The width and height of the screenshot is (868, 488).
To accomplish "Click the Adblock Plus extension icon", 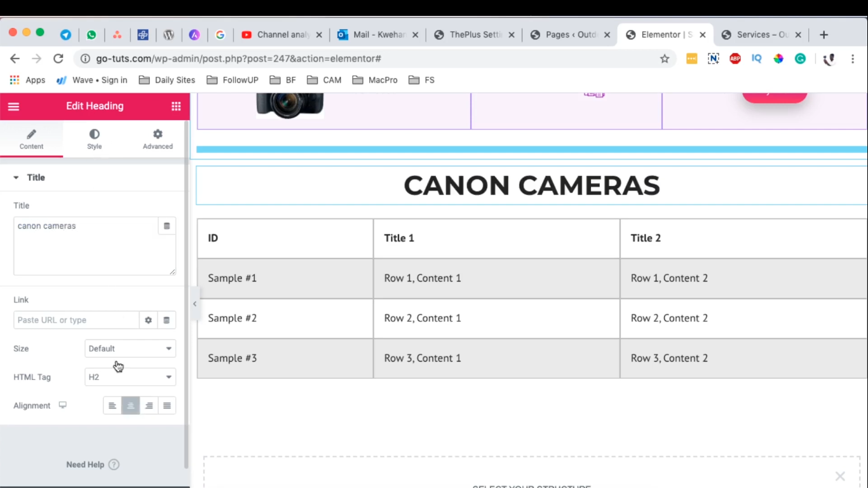I will pyautogui.click(x=735, y=58).
